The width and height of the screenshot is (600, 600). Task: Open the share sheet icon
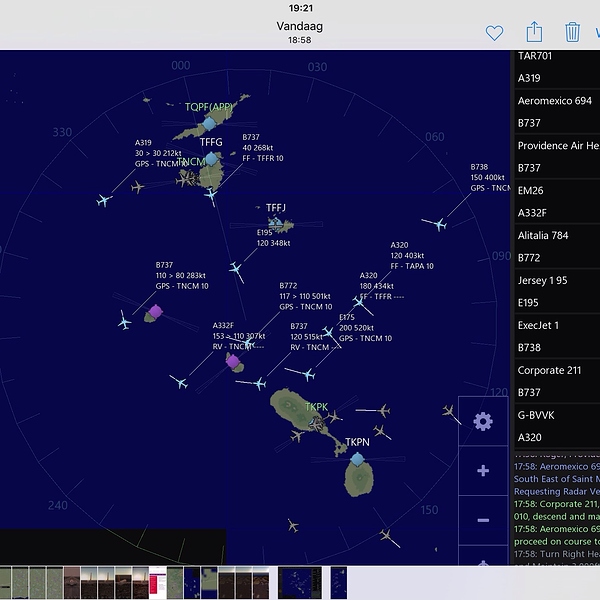(x=534, y=31)
